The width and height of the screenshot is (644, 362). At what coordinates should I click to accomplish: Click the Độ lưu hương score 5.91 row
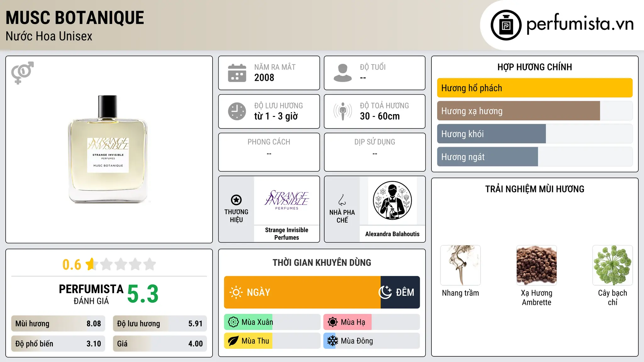pyautogui.click(x=160, y=323)
